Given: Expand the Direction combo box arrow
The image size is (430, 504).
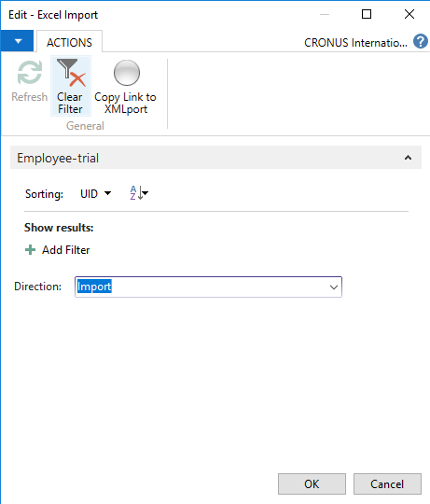Looking at the screenshot, I should [334, 287].
